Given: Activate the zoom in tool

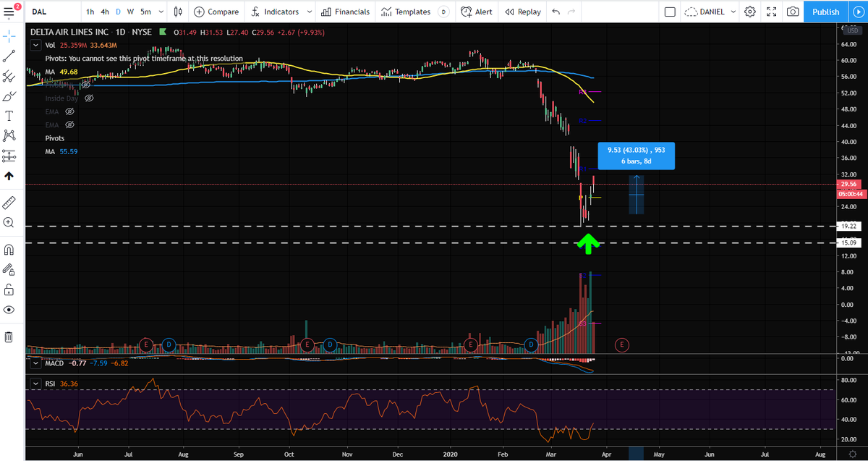Looking at the screenshot, I should click(9, 222).
